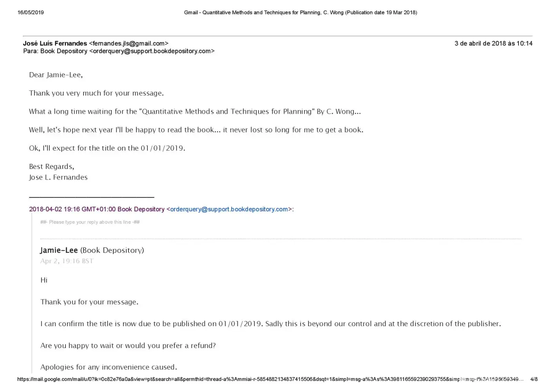The height and width of the screenshot is (392, 555).
Task: Click the 'Thank you very much for your message.' line
Action: [96, 93]
